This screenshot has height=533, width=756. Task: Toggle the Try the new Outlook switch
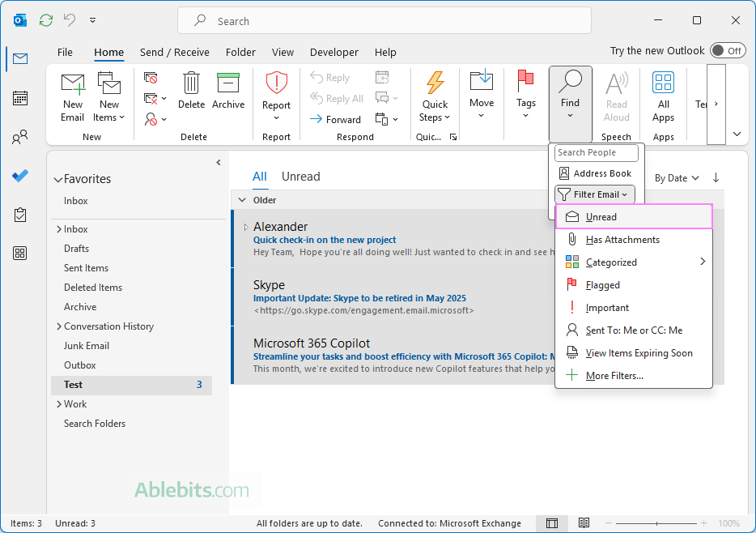727,51
